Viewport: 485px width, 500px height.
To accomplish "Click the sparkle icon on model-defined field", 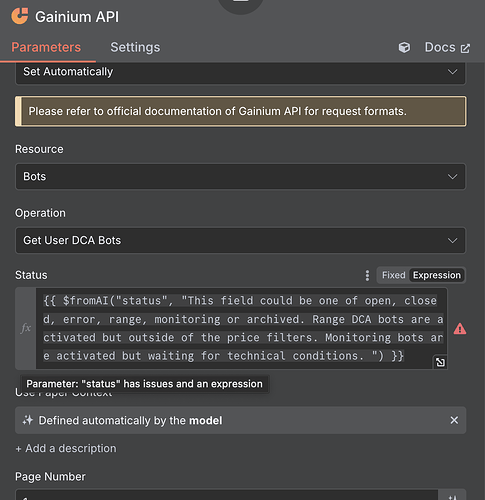I will [x=28, y=420].
